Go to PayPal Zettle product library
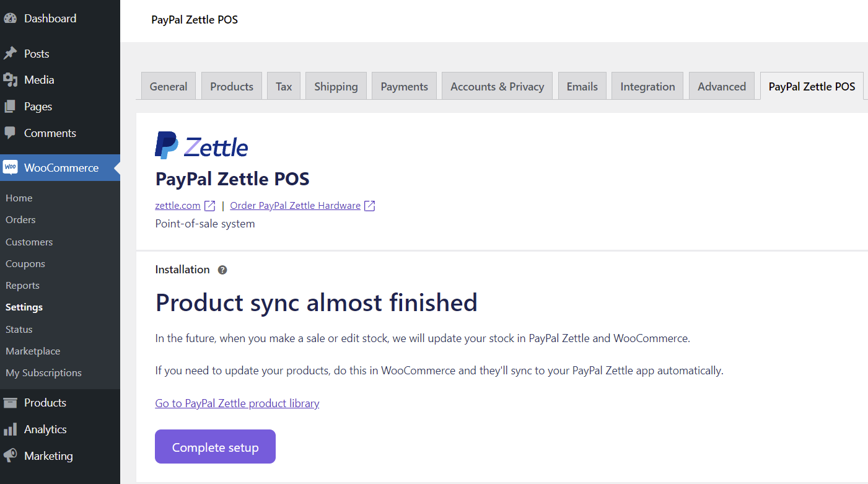The width and height of the screenshot is (868, 484). tap(237, 403)
